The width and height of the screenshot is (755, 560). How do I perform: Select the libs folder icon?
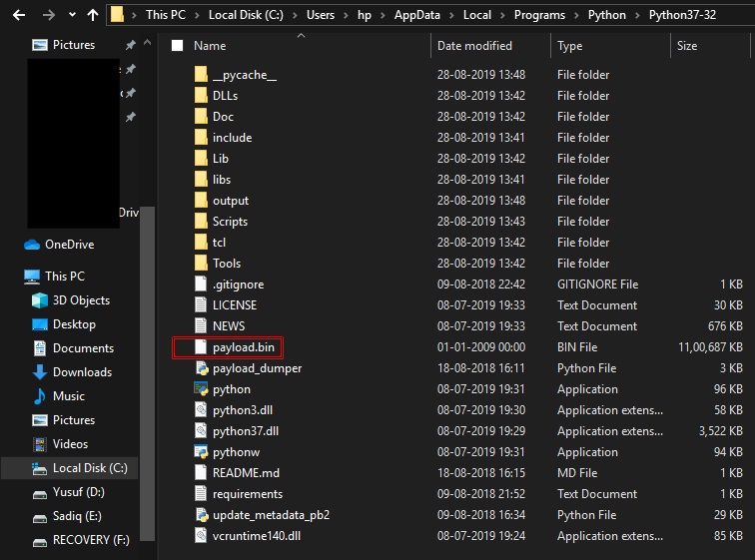point(202,180)
